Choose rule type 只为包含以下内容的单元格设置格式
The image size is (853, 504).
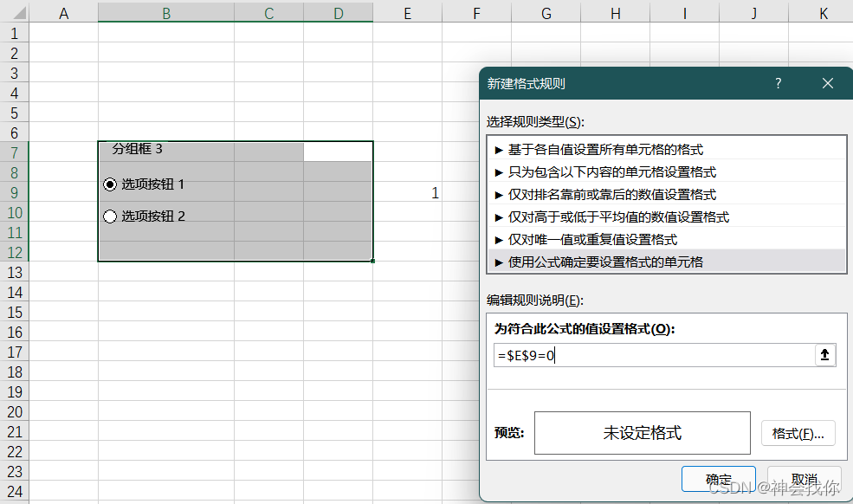click(667, 172)
